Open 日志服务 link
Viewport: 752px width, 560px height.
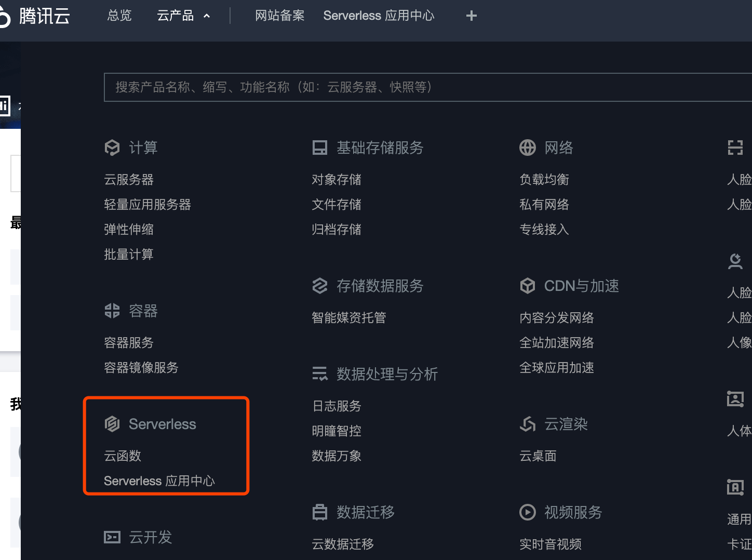click(x=337, y=406)
